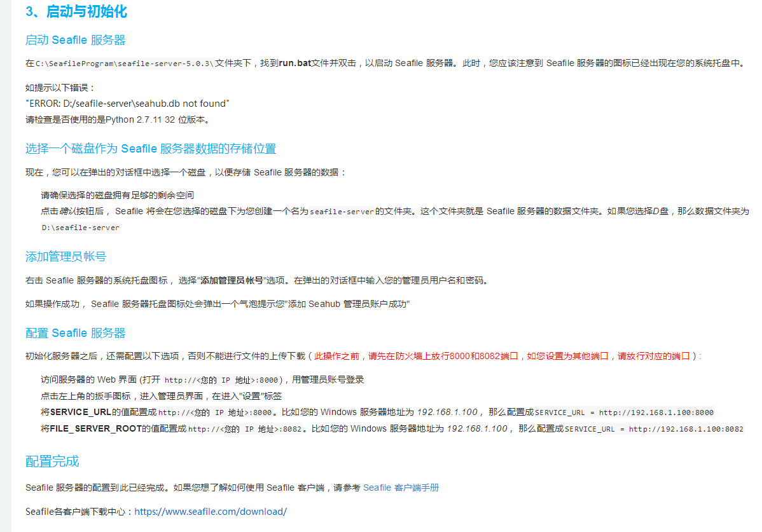
Task: Click the inline code seafile-server in the 点击确认按钮后 line
Action: (x=342, y=212)
